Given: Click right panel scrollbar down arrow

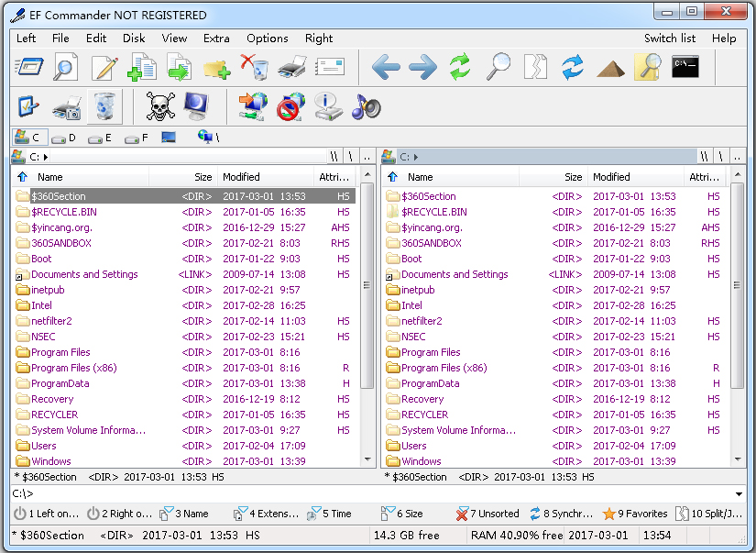Looking at the screenshot, I should pyautogui.click(x=737, y=459).
